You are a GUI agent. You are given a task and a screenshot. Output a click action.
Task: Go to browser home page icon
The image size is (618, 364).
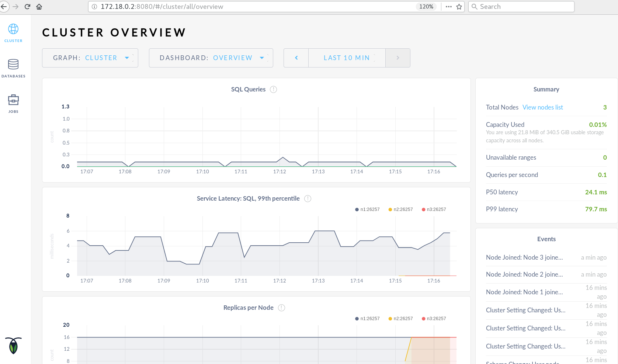tap(39, 7)
